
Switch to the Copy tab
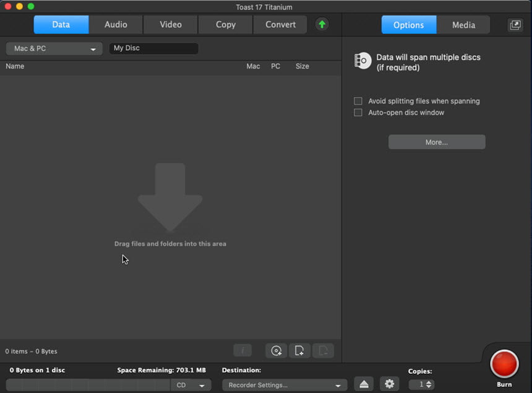click(x=226, y=24)
